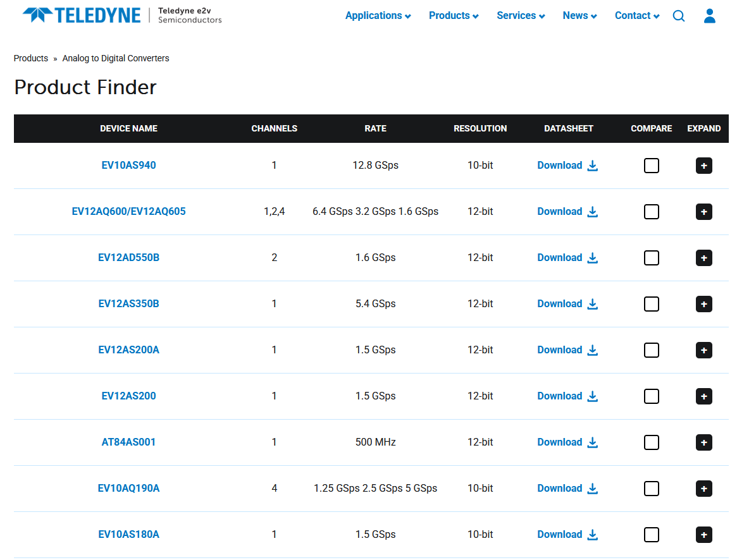Click the RESOLUTION column header
Screen dimensions: 737x560
(x=480, y=128)
